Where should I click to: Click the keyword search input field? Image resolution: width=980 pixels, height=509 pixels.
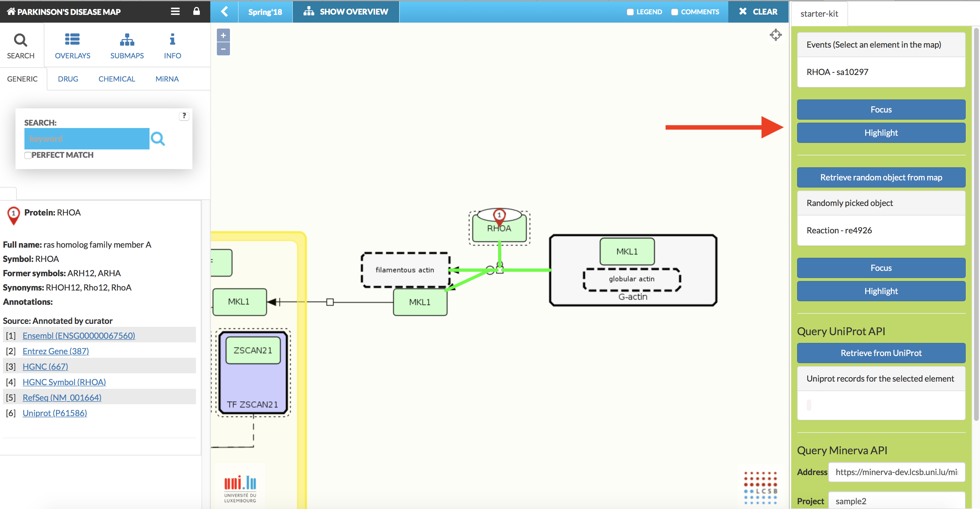pos(87,139)
